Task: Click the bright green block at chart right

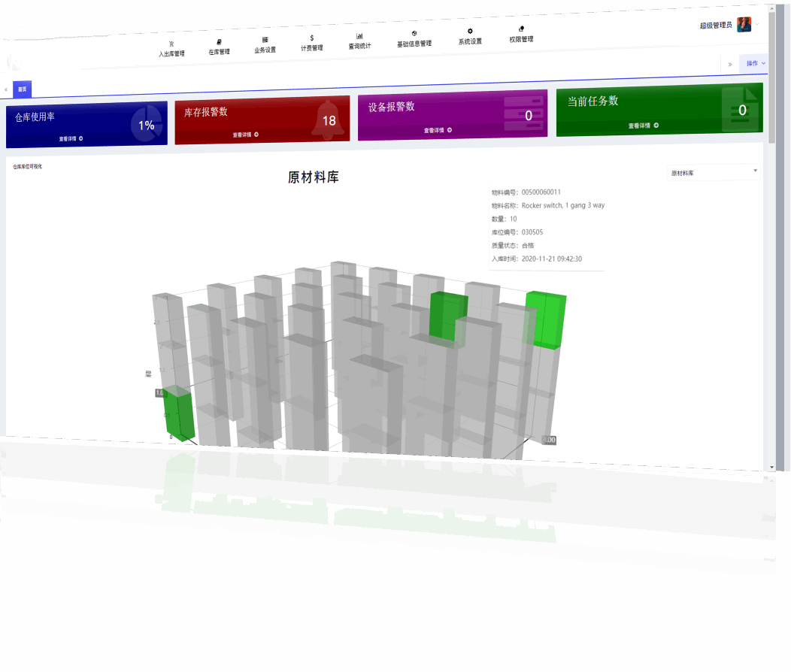Action: (547, 319)
